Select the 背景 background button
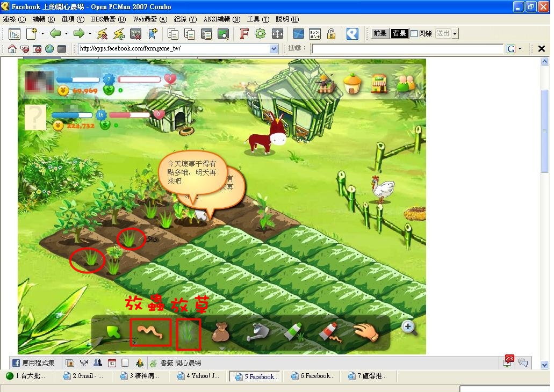The height and width of the screenshot is (392, 554). (x=399, y=33)
